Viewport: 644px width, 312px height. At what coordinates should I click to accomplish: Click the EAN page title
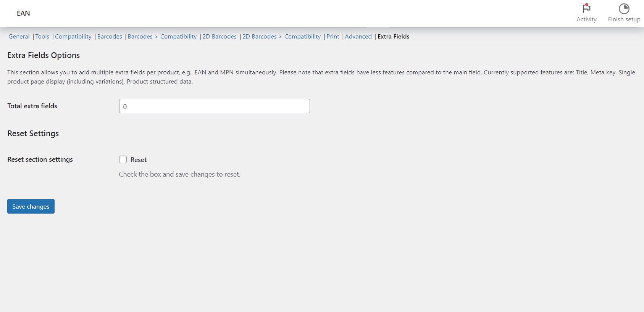23,13
